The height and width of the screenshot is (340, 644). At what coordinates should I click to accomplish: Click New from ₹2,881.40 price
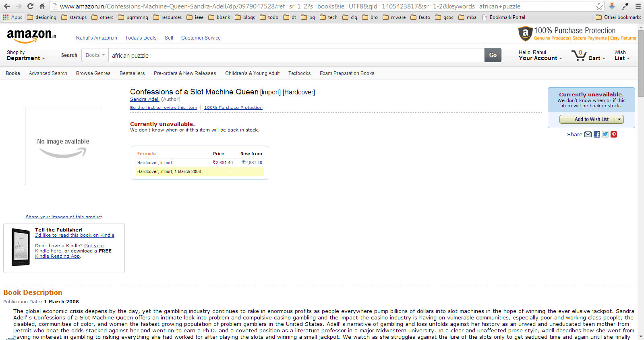coord(252,163)
